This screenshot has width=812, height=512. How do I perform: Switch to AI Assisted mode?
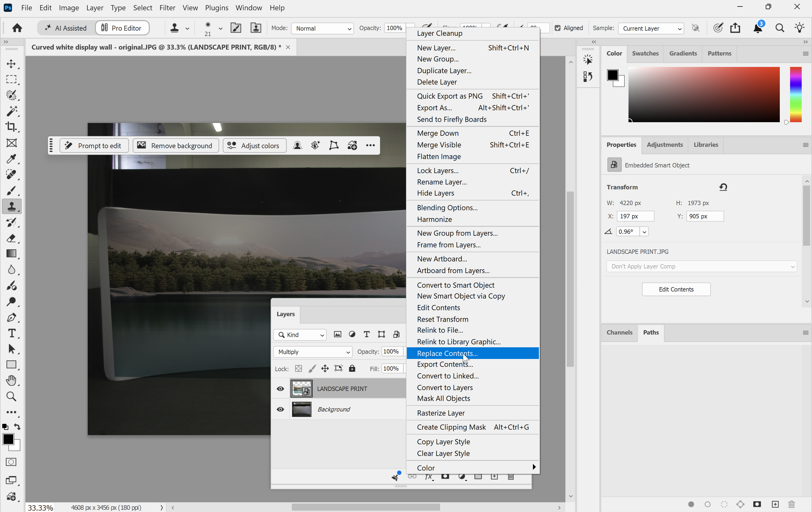[x=66, y=28]
